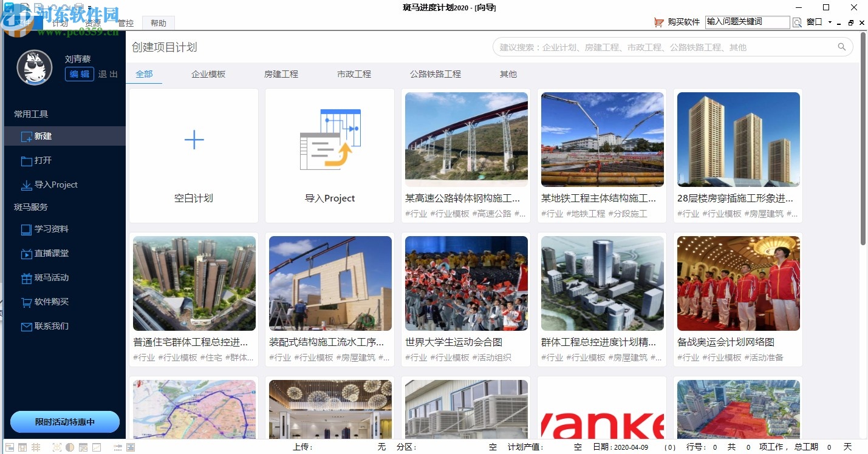Select the first layout view icon in status bar

[10, 447]
